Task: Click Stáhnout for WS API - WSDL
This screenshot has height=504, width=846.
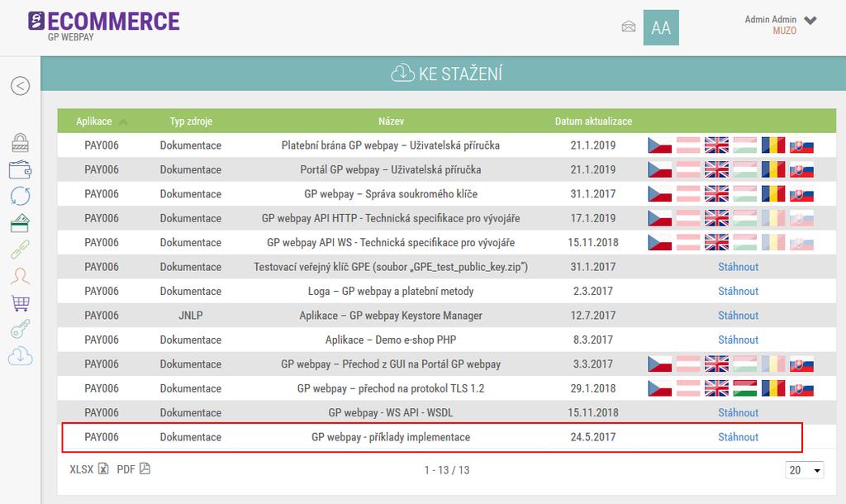Action: tap(738, 412)
